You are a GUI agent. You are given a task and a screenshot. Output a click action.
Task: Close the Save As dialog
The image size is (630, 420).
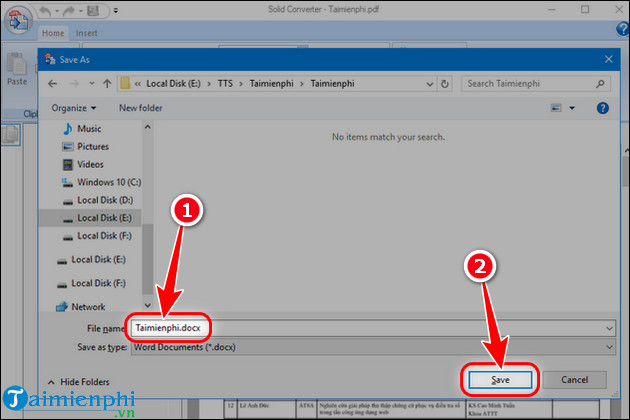(x=608, y=59)
